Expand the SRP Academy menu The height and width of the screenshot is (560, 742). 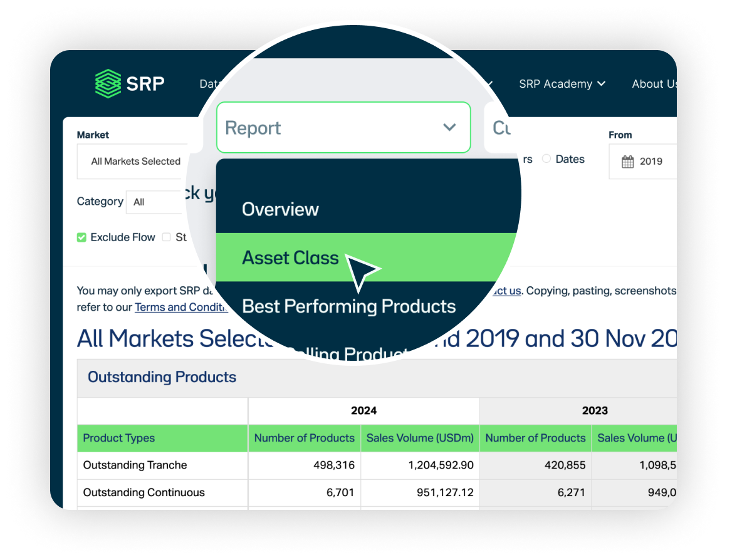pos(562,84)
